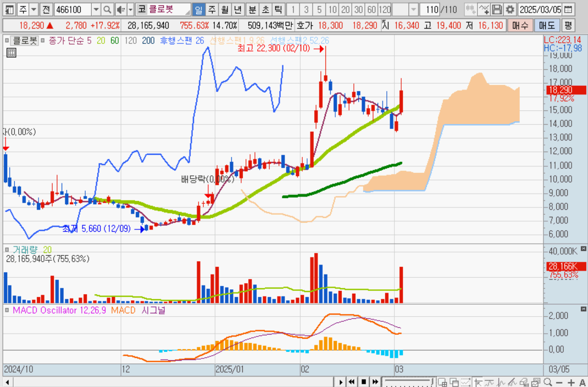
Task: Expand the dropdown next to speaker icon
Action: (130, 9)
